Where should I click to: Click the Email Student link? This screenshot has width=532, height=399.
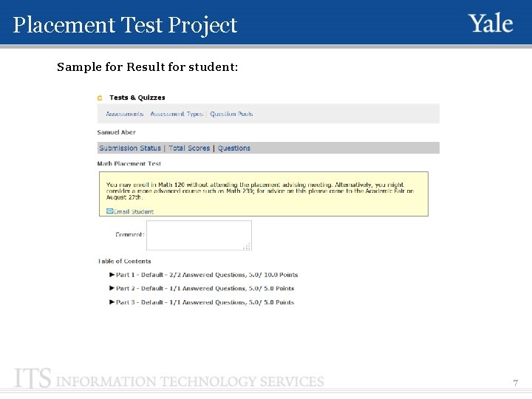coord(134,212)
